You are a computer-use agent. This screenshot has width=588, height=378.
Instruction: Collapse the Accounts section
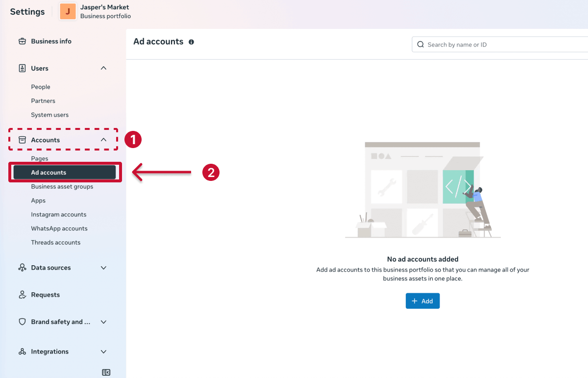103,139
